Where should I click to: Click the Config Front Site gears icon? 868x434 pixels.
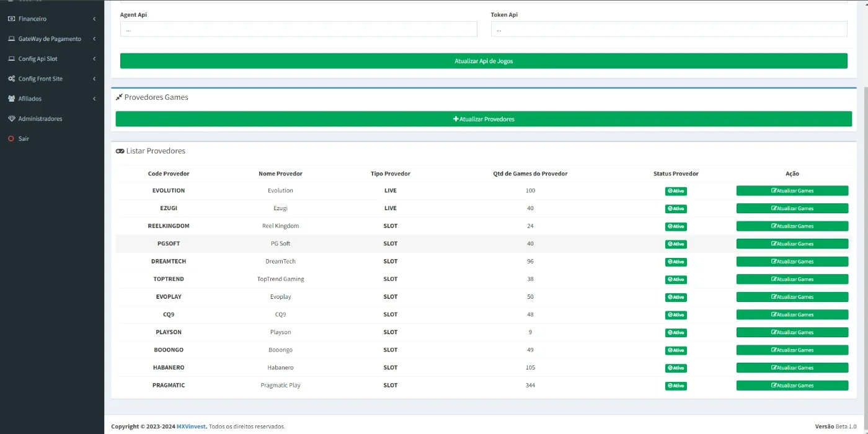(11, 79)
